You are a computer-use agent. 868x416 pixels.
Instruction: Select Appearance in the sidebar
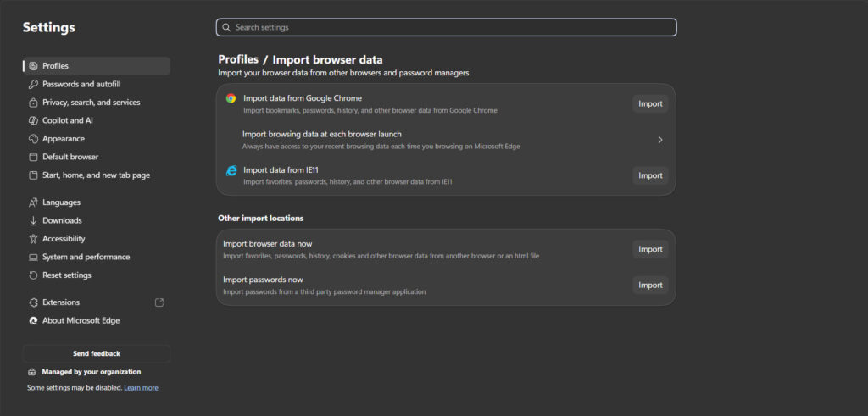97,139
